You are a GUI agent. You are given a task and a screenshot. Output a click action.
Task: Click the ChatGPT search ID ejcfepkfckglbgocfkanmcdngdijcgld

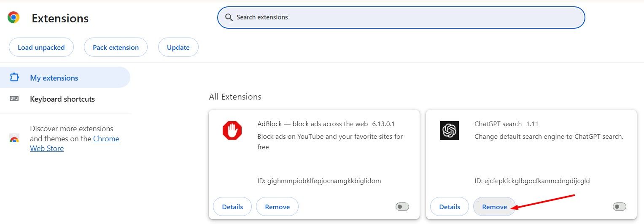click(x=532, y=181)
